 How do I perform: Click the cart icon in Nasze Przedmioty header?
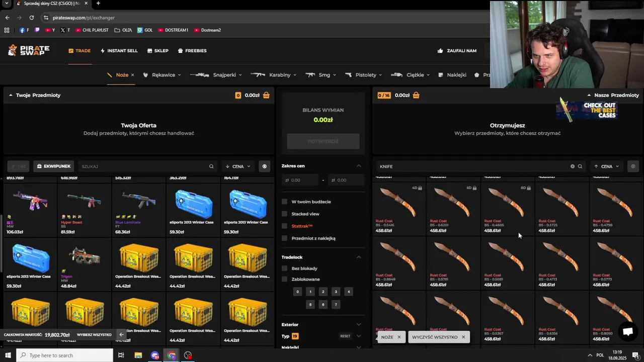(x=416, y=95)
